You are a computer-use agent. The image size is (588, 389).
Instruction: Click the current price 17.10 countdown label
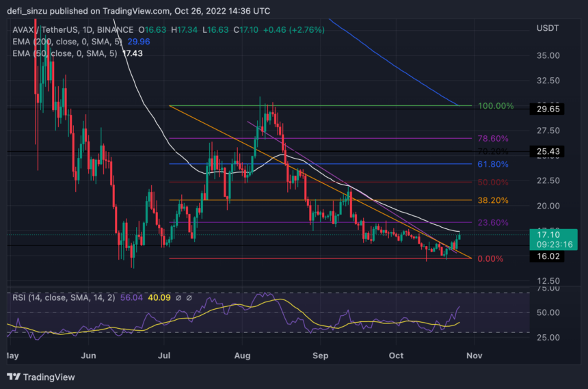click(x=553, y=240)
